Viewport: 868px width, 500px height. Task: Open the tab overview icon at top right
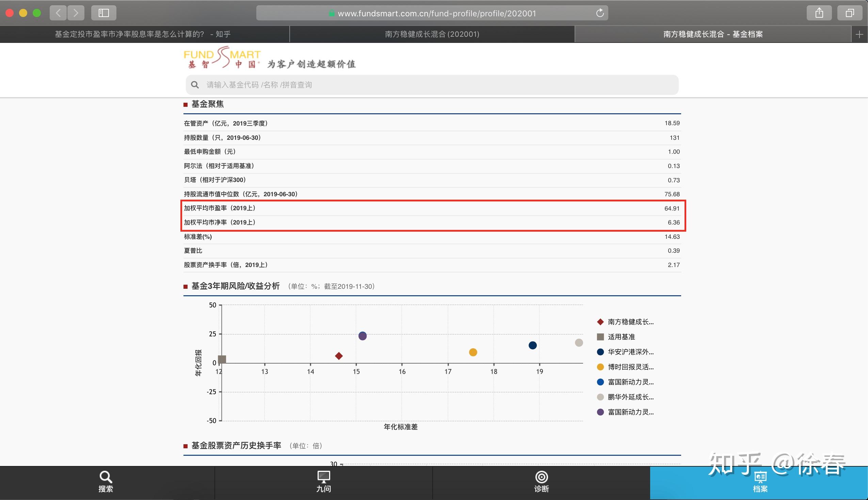click(850, 13)
